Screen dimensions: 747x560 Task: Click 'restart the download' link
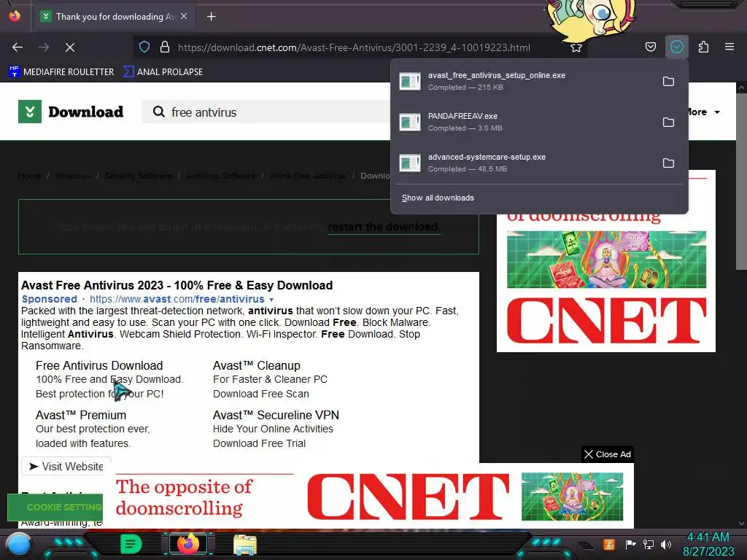click(x=384, y=227)
